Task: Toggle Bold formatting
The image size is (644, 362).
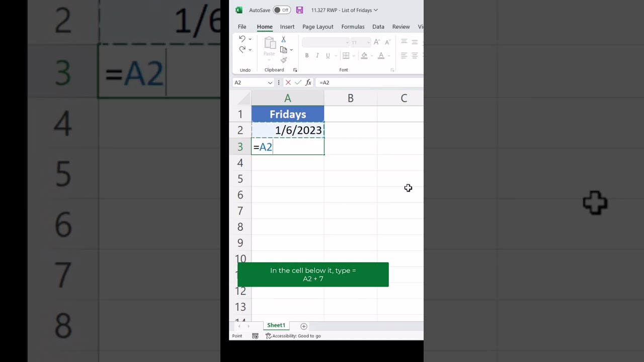Action: coord(307,55)
